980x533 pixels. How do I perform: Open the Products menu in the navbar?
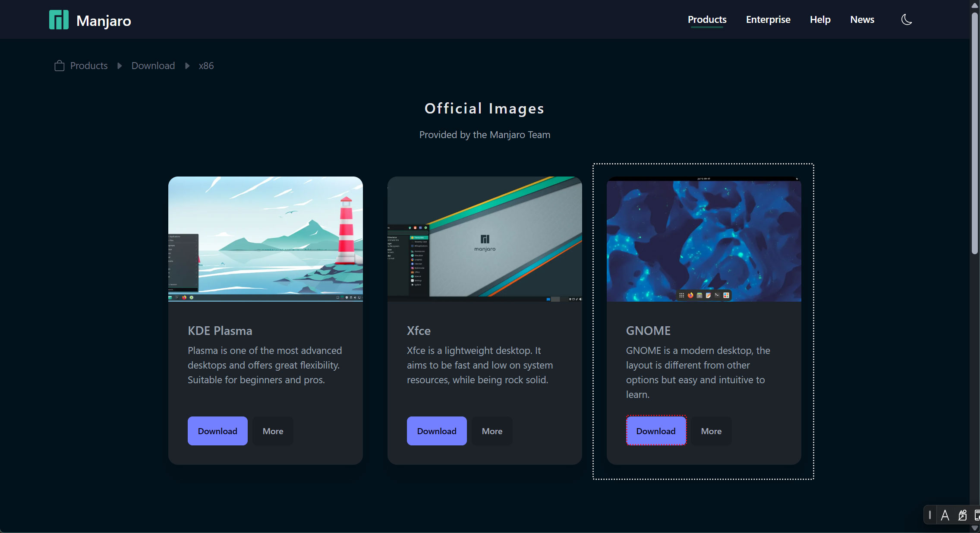(707, 19)
